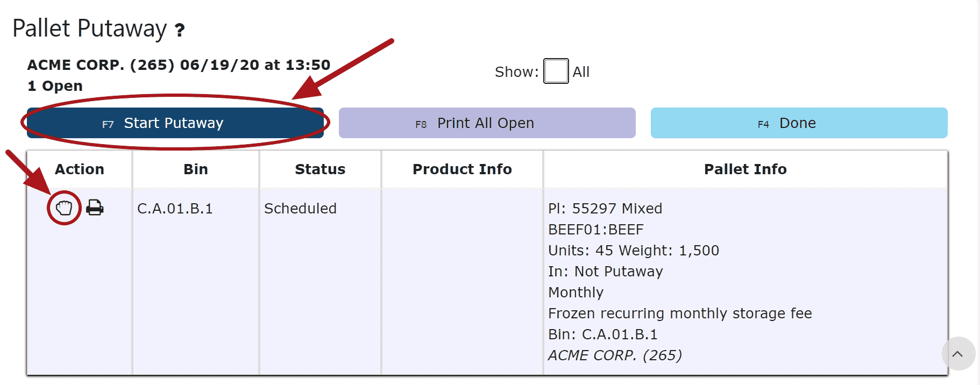Click the F4 Done button
Image resolution: width=980 pixels, height=385 pixels.
[799, 123]
